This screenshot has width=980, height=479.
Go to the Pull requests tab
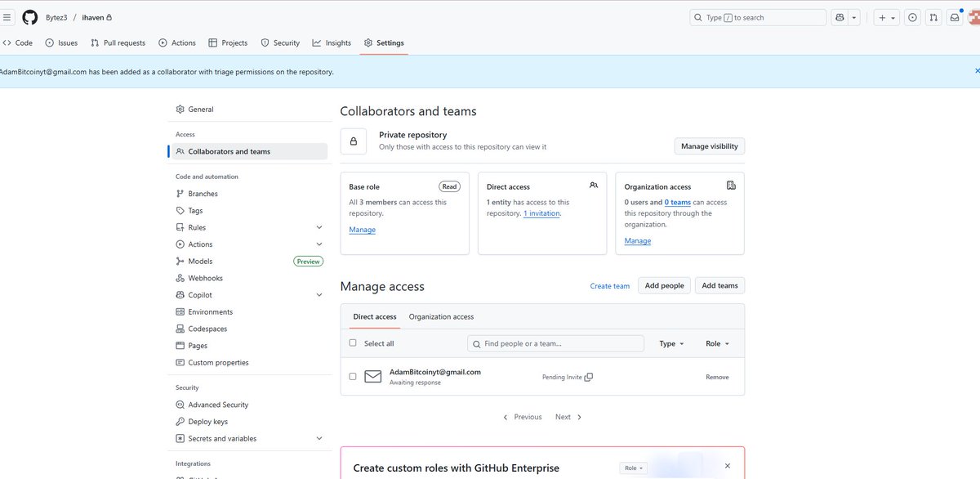point(118,43)
